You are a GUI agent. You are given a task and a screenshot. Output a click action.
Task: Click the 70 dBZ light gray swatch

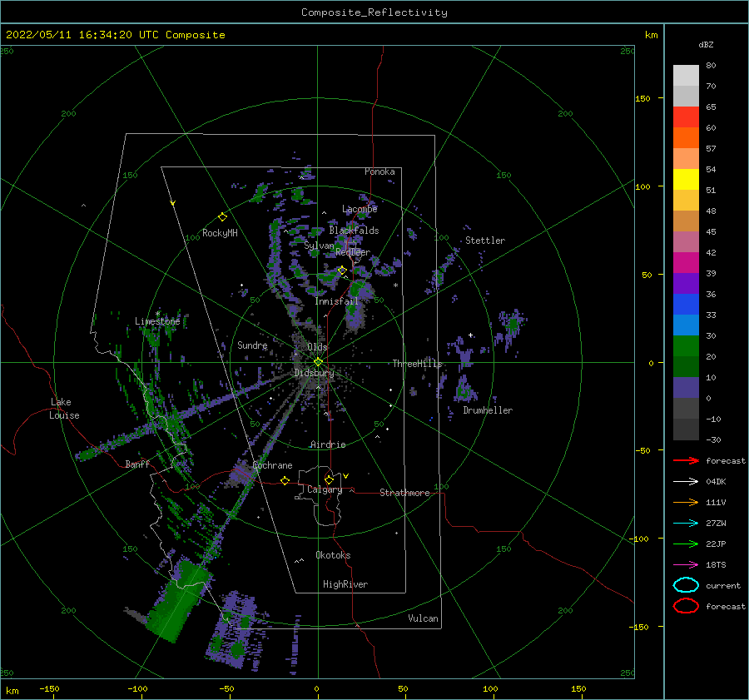pyautogui.click(x=686, y=76)
